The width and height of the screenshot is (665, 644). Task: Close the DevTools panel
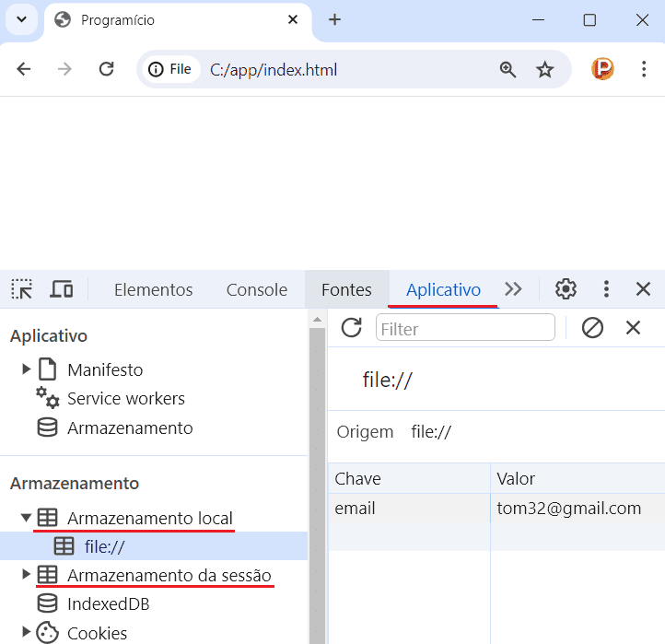pyautogui.click(x=643, y=289)
